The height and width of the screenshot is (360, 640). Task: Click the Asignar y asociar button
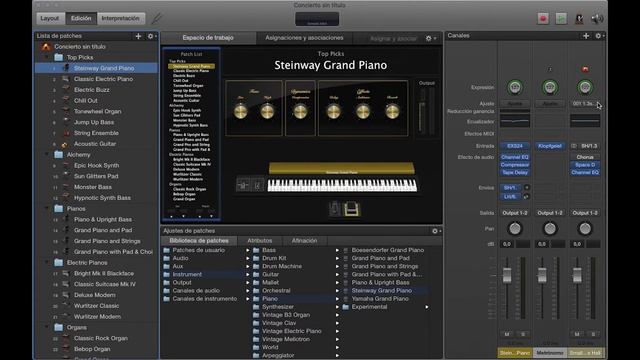[393, 38]
